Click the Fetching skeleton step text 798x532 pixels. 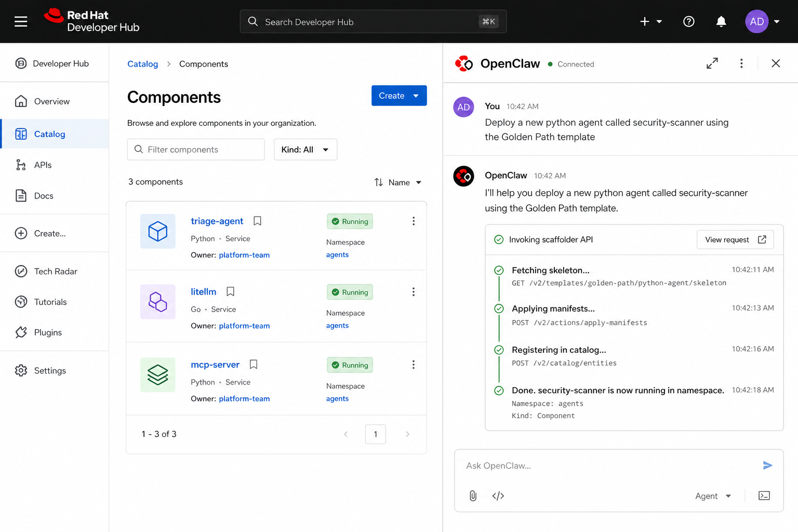coord(551,270)
